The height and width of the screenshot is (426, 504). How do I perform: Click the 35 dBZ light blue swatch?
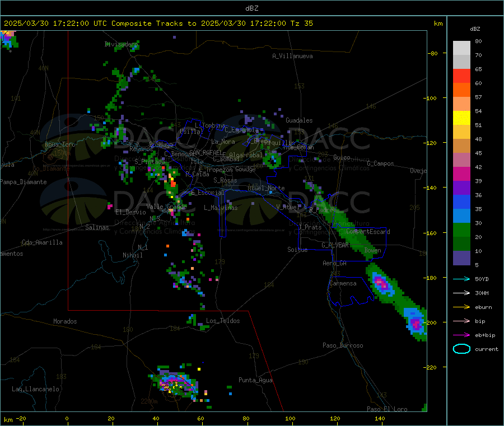click(461, 216)
